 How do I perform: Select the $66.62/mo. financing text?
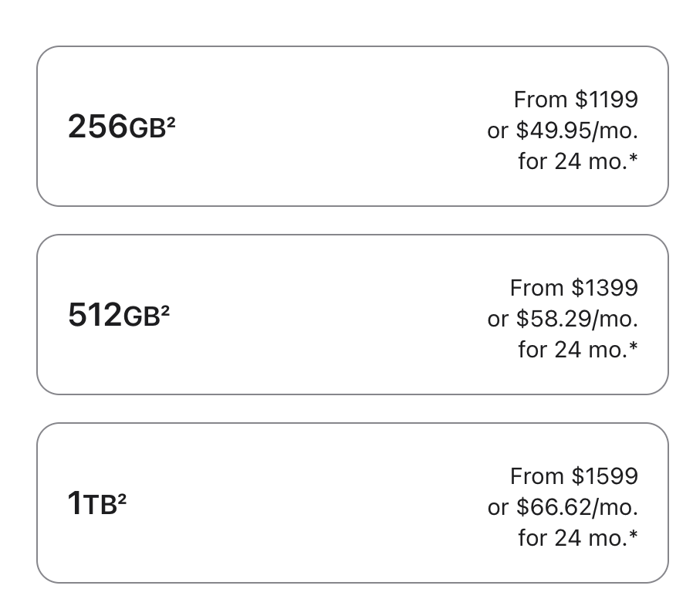577,507
